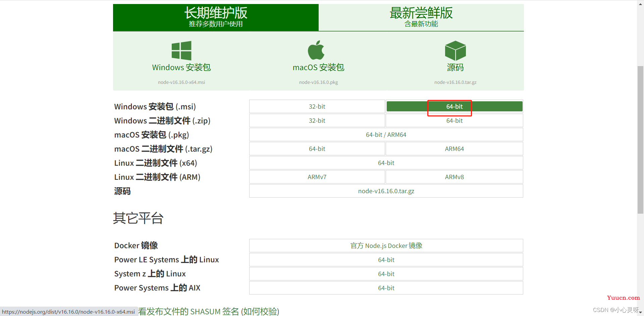
Task: Switch to the 长期维护版 tab
Action: point(216,17)
